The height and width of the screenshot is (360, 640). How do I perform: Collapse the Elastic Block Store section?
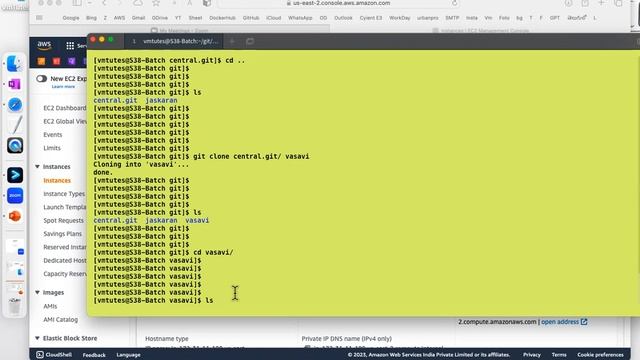click(x=37, y=338)
